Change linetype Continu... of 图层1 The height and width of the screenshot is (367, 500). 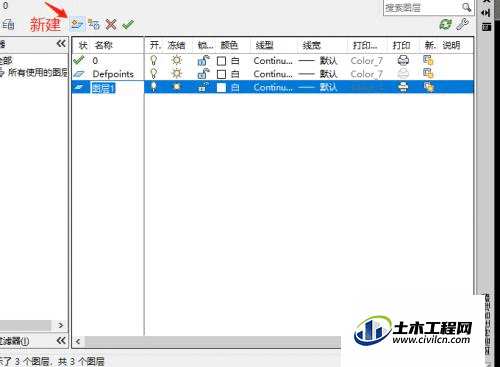coord(273,87)
